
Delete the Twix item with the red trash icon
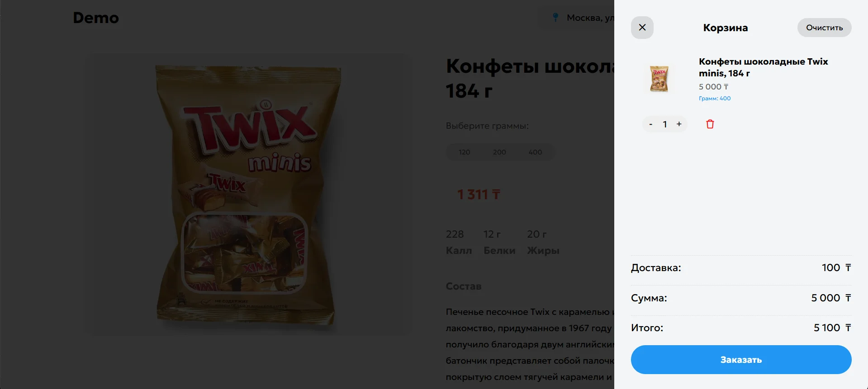click(710, 124)
